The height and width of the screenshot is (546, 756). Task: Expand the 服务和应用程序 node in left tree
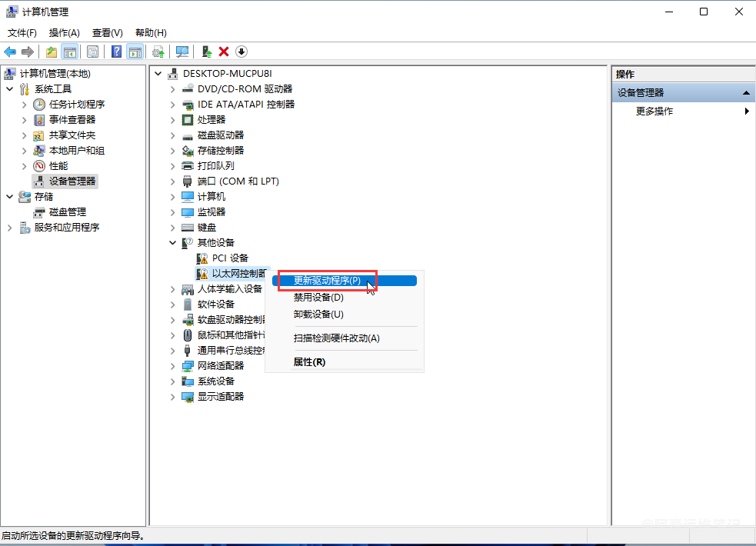click(9, 228)
